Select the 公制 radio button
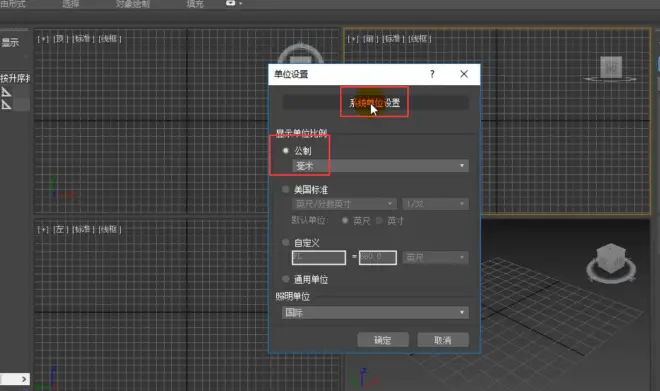The image size is (660, 391). pos(286,151)
